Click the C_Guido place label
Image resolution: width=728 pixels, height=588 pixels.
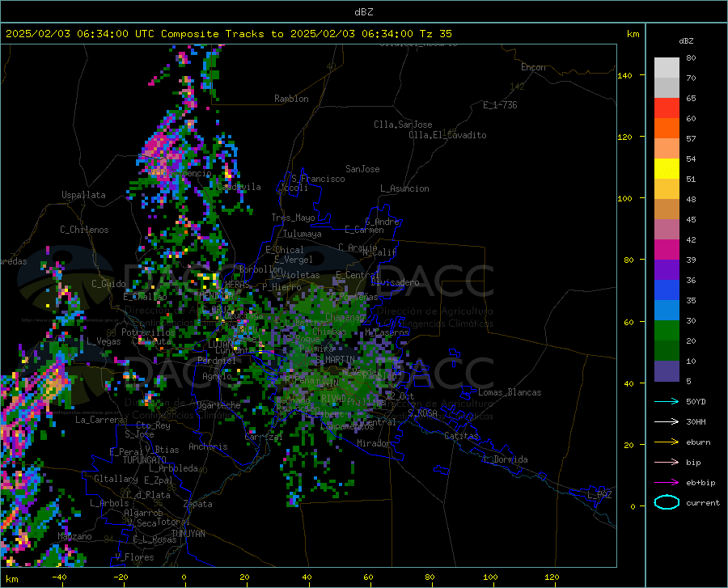pos(108,284)
